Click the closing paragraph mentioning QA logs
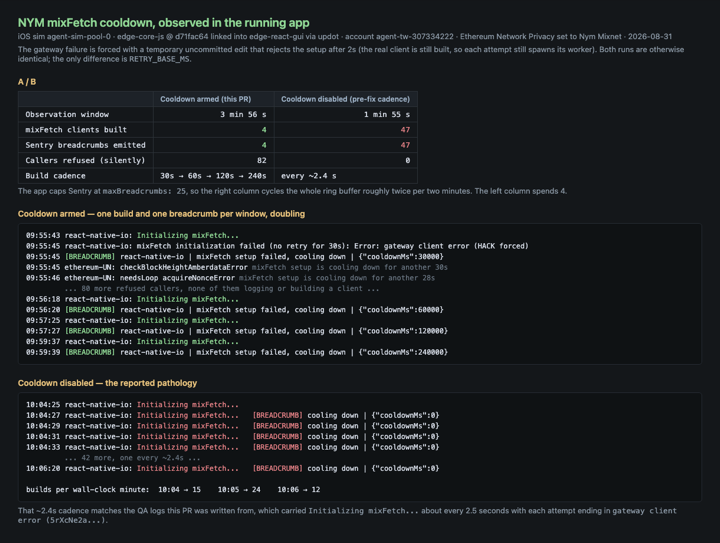The width and height of the screenshot is (720, 543). coord(347,515)
